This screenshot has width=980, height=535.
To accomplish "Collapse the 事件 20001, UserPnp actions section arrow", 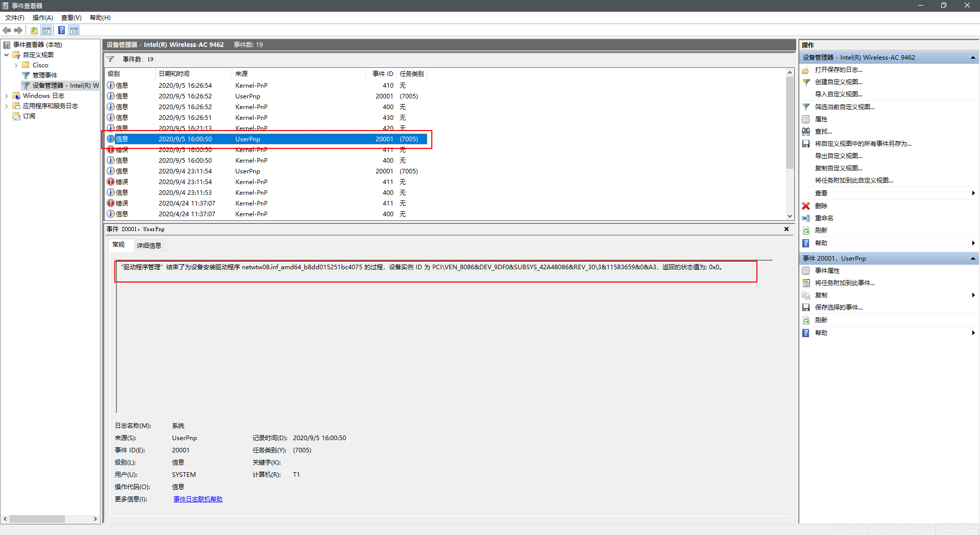I will (x=973, y=259).
